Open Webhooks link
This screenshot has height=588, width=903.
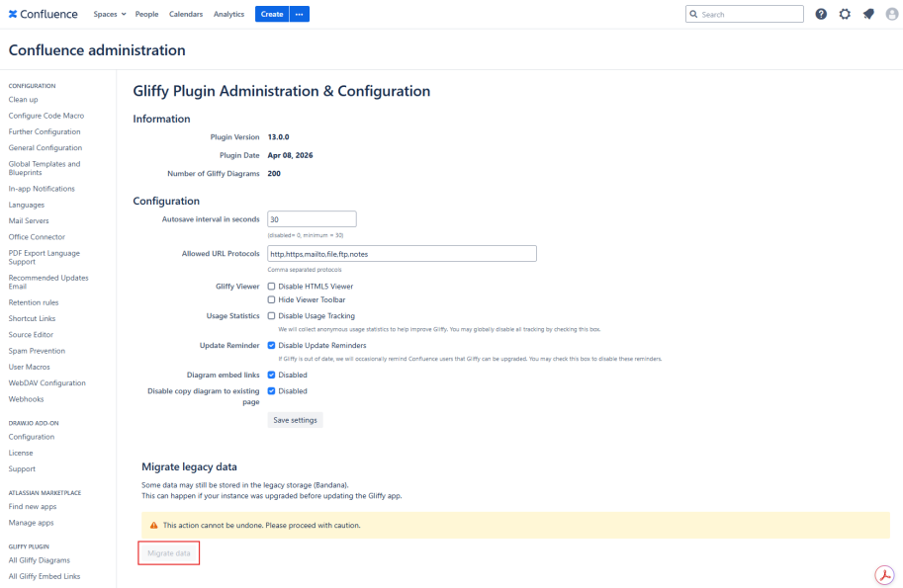click(26, 399)
